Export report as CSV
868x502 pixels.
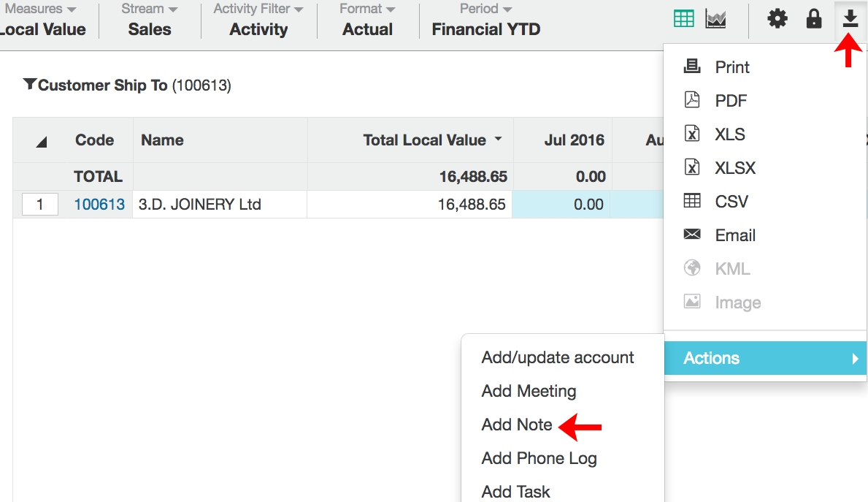(x=731, y=202)
